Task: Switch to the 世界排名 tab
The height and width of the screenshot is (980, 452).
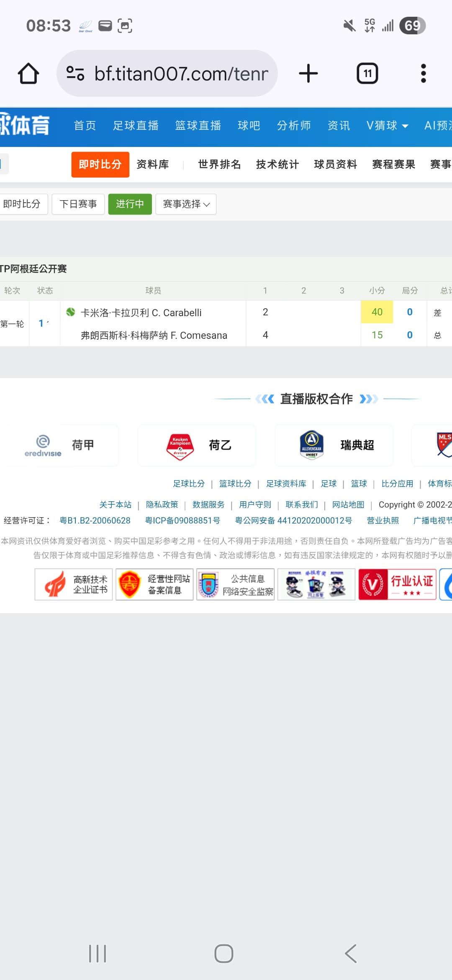Action: pos(219,165)
